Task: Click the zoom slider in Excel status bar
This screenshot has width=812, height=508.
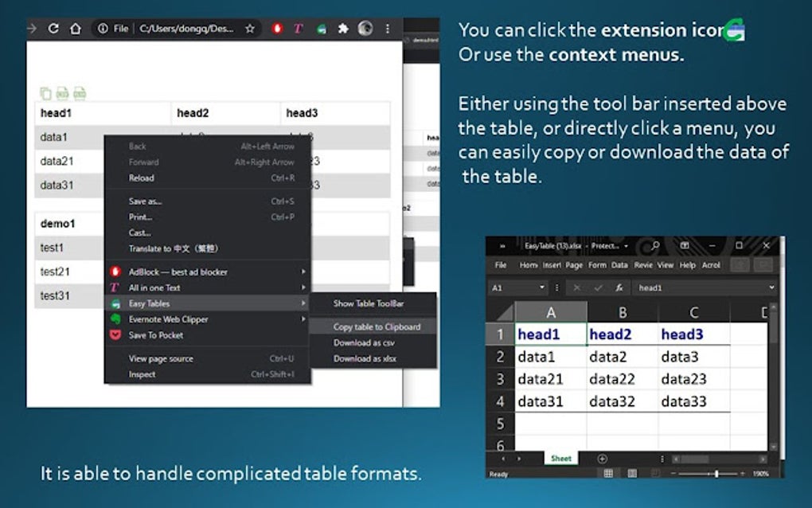Action: pos(716,474)
